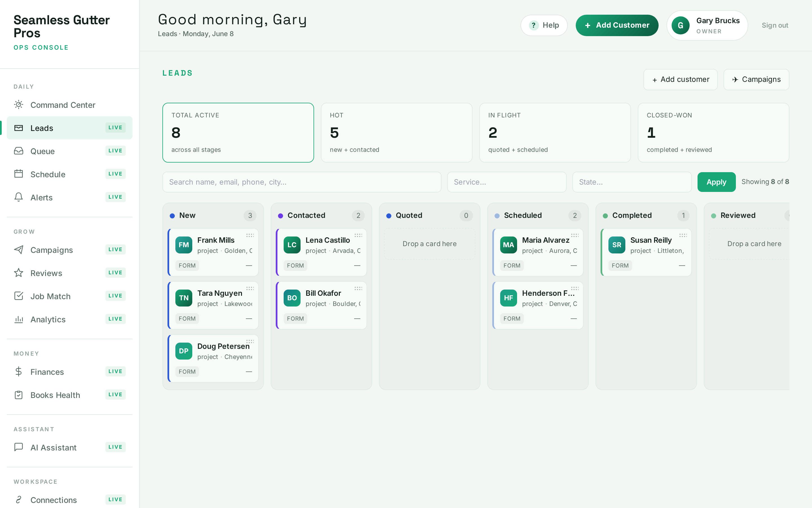Click the Books Health clipboard icon
The height and width of the screenshot is (508, 812).
[19, 395]
